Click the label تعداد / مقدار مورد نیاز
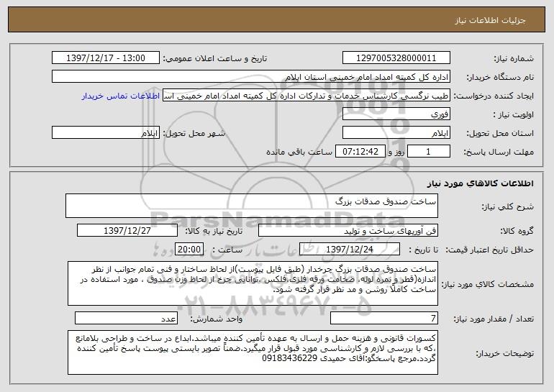 coord(494,319)
